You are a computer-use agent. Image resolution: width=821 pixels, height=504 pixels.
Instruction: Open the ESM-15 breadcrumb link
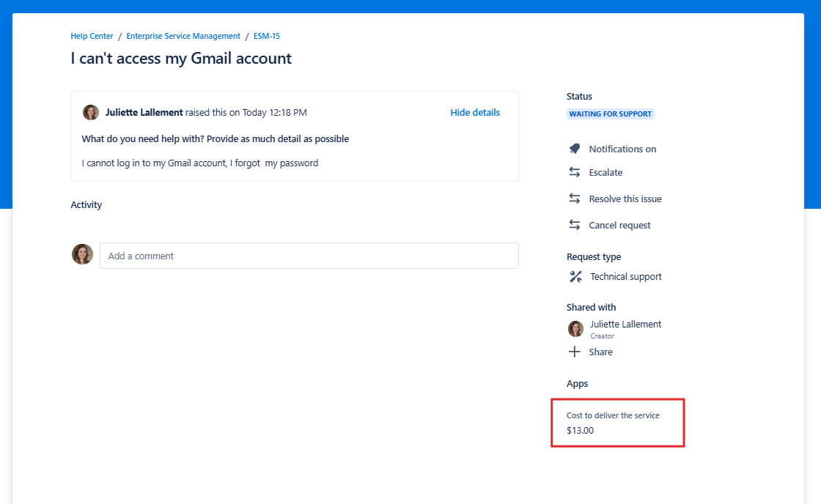click(267, 36)
